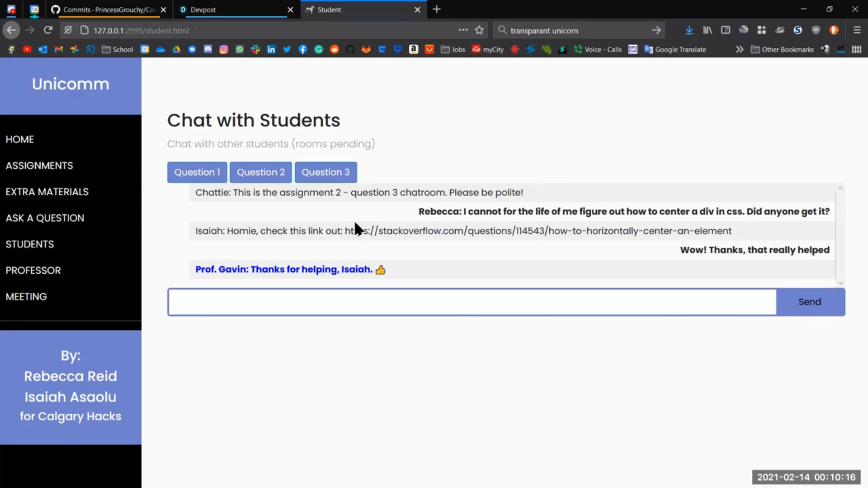The image size is (868, 488).
Task: Click the chat window scrollbar down arrow
Action: tap(840, 283)
